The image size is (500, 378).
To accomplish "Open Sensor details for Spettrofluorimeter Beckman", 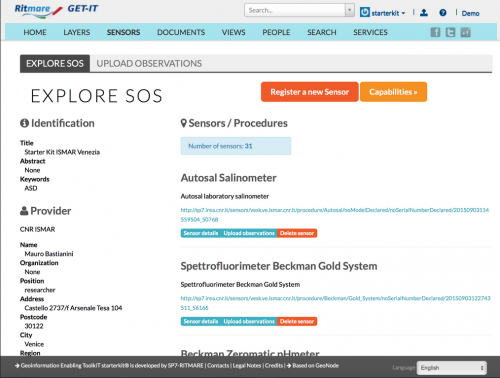I will coord(201,321).
